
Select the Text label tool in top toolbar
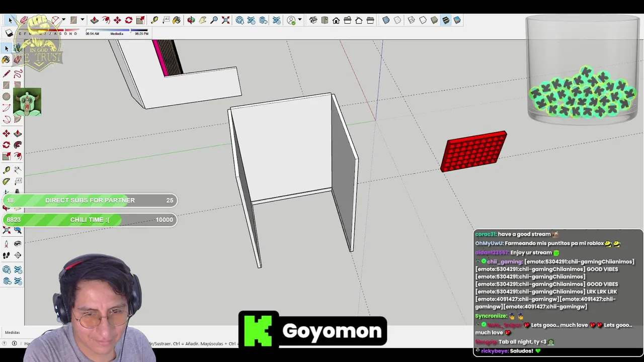tap(166, 20)
